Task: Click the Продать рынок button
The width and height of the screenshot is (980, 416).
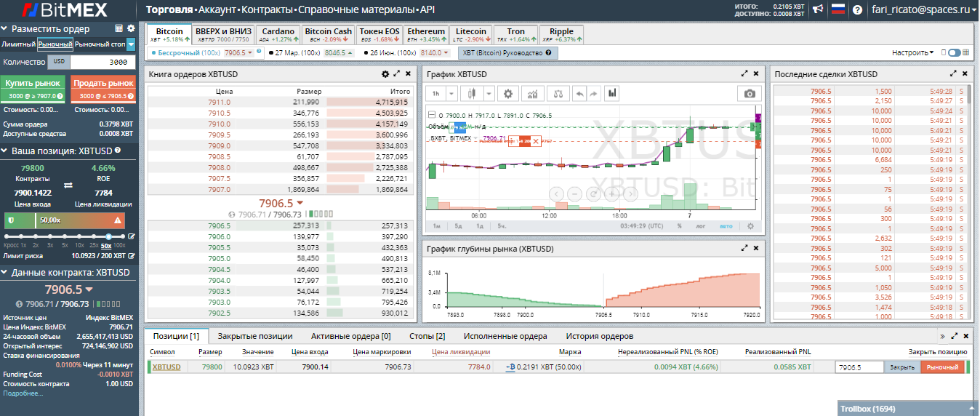Action: 103,89
